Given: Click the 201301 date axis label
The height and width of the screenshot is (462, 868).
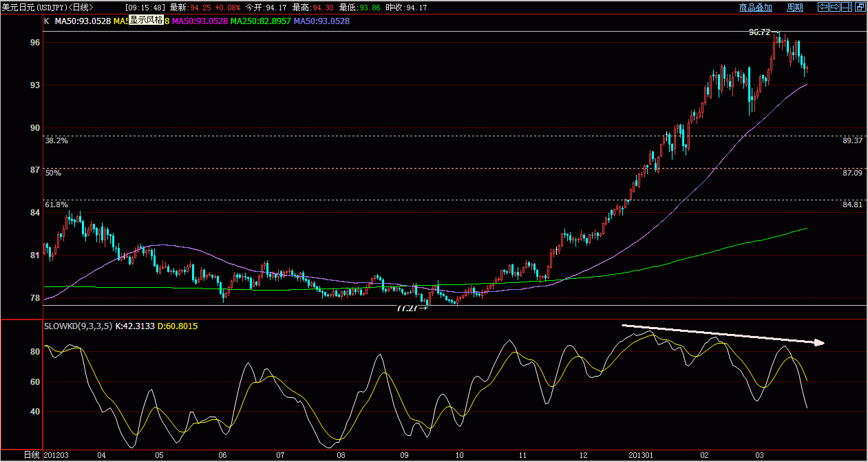Looking at the screenshot, I should [642, 456].
